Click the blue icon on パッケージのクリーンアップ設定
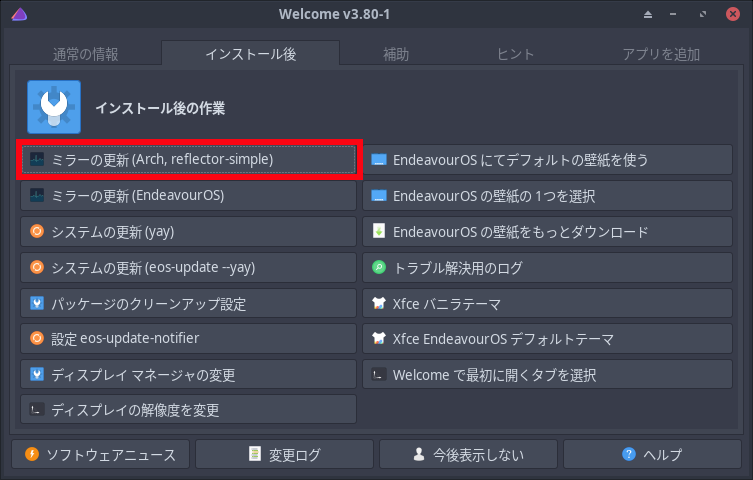The height and width of the screenshot is (480, 753). 37,303
